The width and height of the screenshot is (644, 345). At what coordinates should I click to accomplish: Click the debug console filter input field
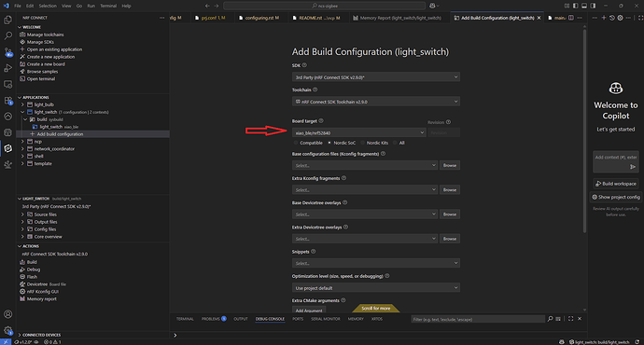click(x=478, y=319)
